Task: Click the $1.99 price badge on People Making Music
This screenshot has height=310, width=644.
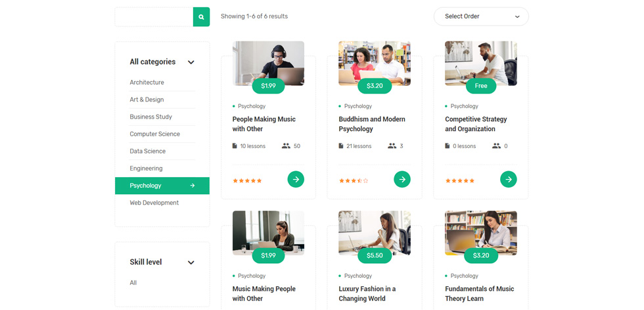Action: click(268, 86)
